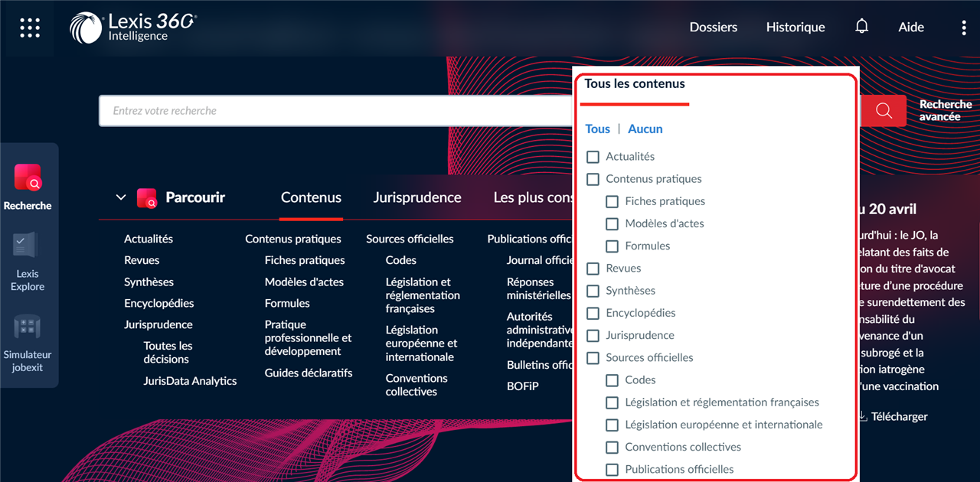Click the Lexis 360 Intelligence logo
Image resolution: width=980 pixels, height=482 pixels.
pyautogui.click(x=132, y=27)
